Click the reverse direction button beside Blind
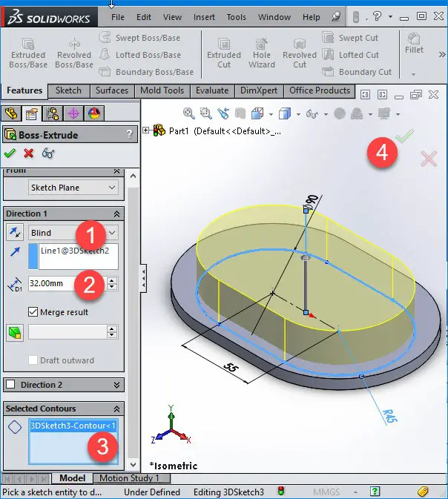This screenshot has width=448, height=499. pyautogui.click(x=15, y=232)
